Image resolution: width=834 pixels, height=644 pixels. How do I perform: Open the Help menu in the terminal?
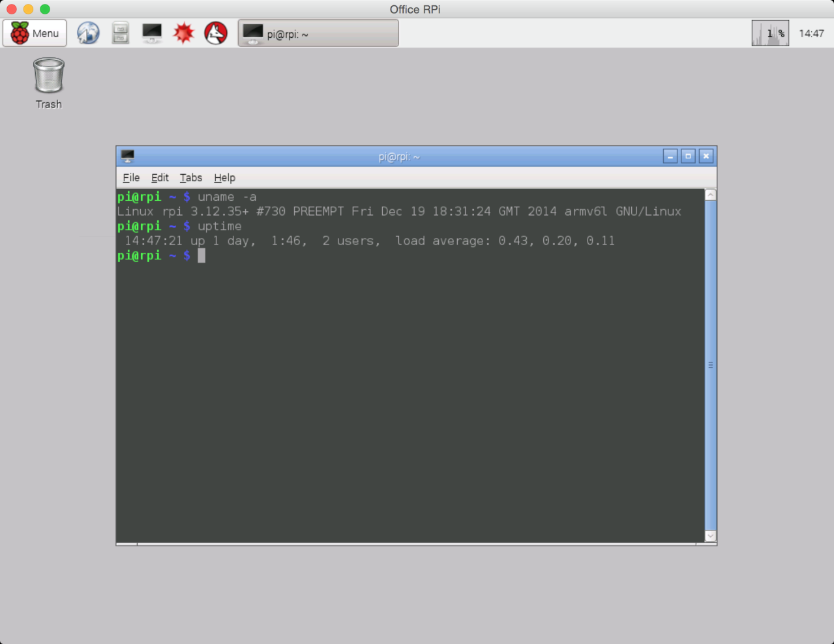pyautogui.click(x=224, y=177)
